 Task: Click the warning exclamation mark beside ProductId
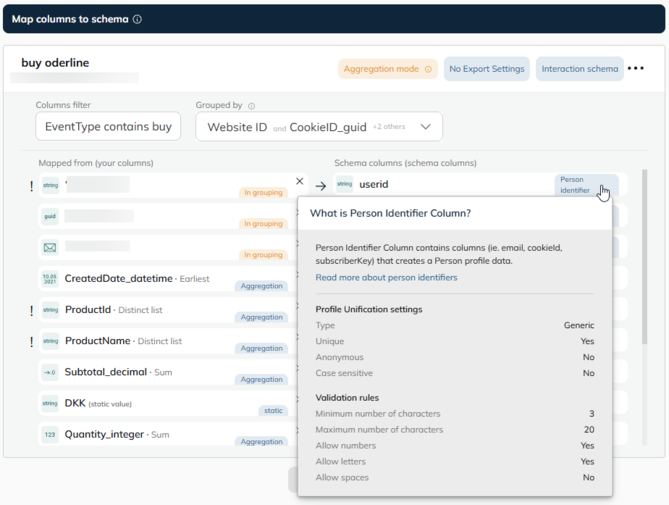coord(32,310)
